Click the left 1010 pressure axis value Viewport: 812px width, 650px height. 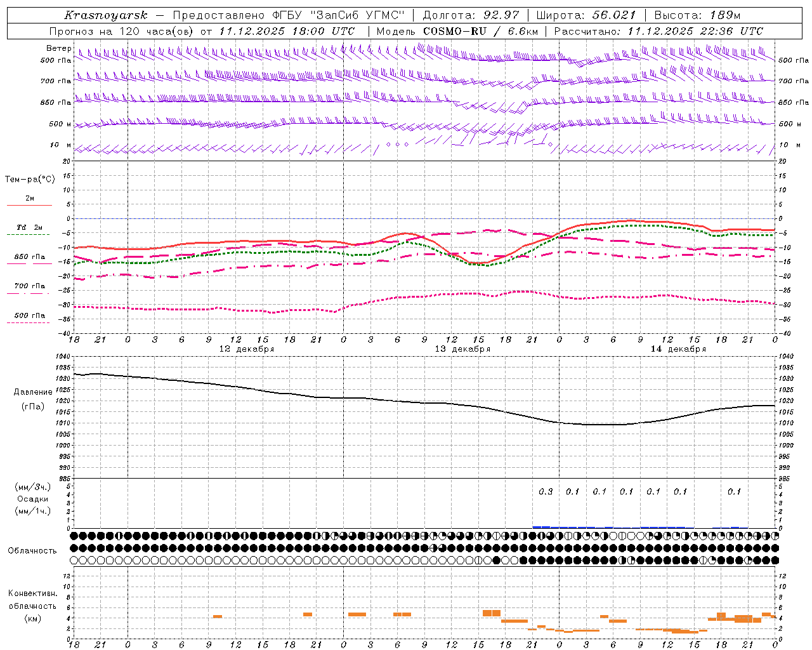[x=63, y=423]
